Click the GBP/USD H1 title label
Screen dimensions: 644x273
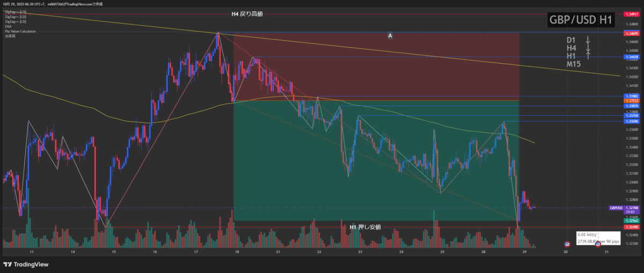coord(581,20)
